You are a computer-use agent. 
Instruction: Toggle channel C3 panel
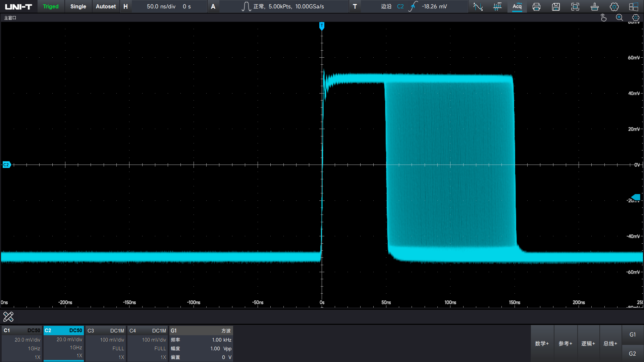(106, 343)
